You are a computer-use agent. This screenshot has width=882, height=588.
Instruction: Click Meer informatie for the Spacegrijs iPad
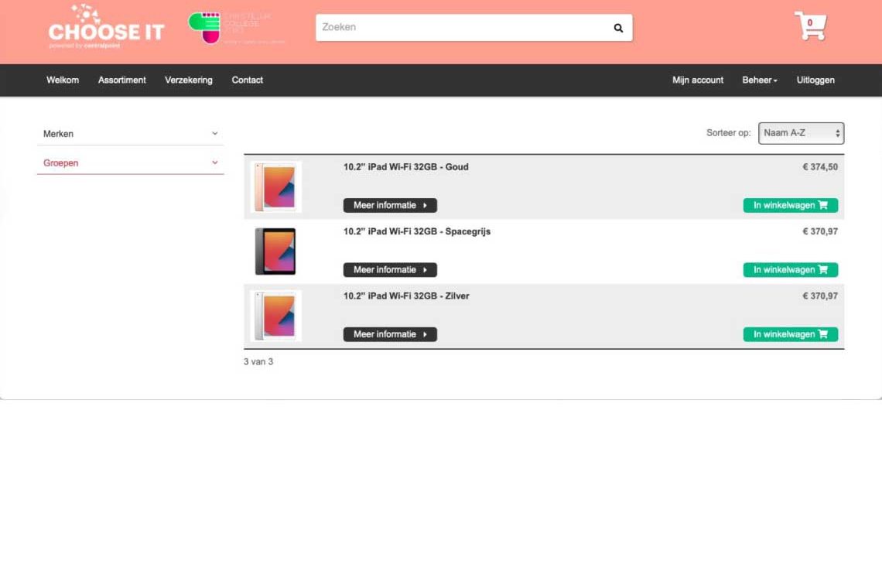390,270
